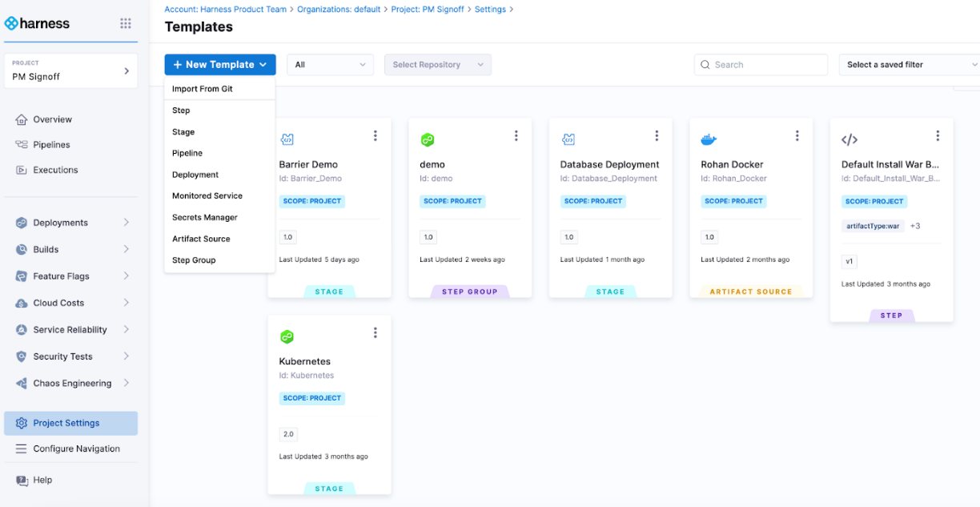Click the New Template button

click(220, 65)
